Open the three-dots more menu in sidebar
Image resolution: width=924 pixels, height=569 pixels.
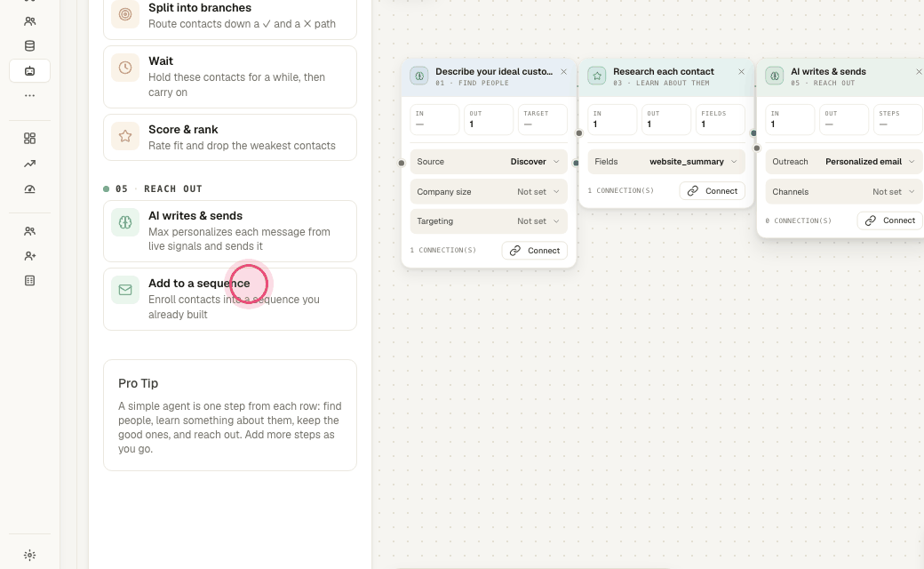point(29,95)
